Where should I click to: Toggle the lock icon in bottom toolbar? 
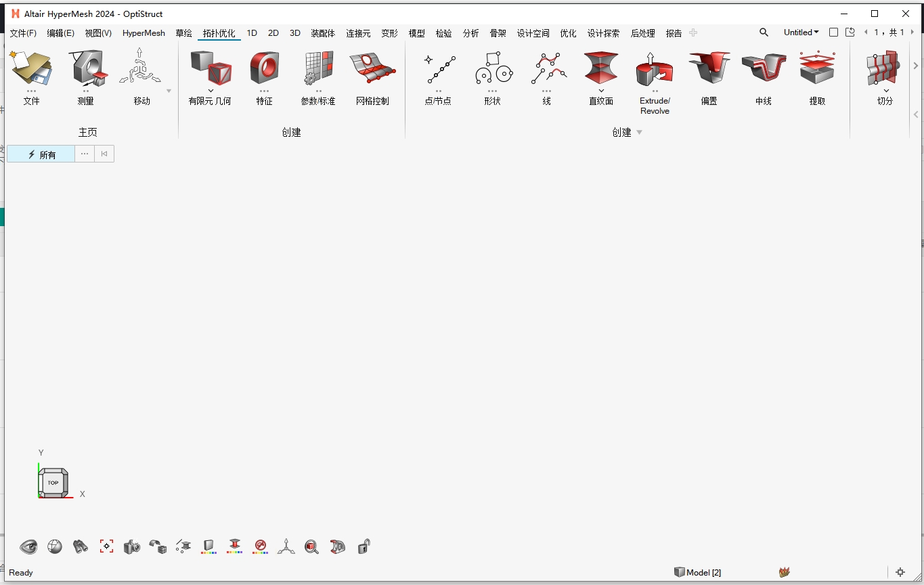click(363, 546)
